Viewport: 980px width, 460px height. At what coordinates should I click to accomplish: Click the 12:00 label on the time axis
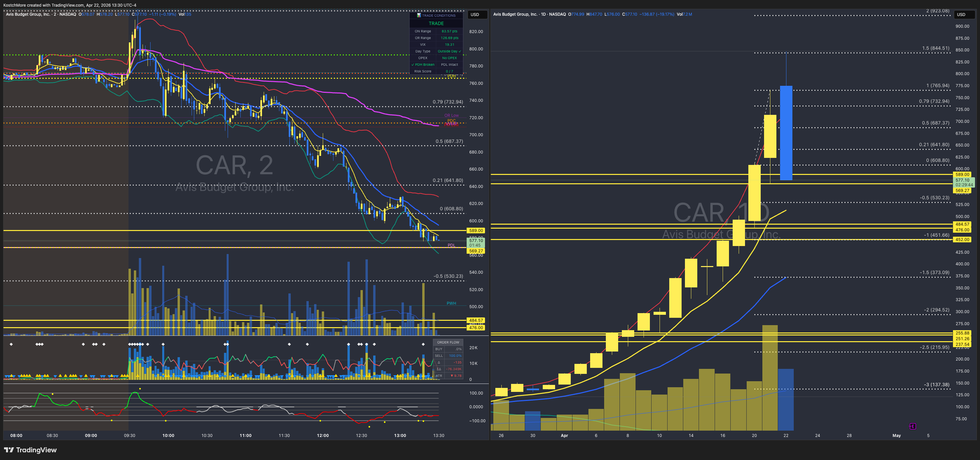coord(323,436)
